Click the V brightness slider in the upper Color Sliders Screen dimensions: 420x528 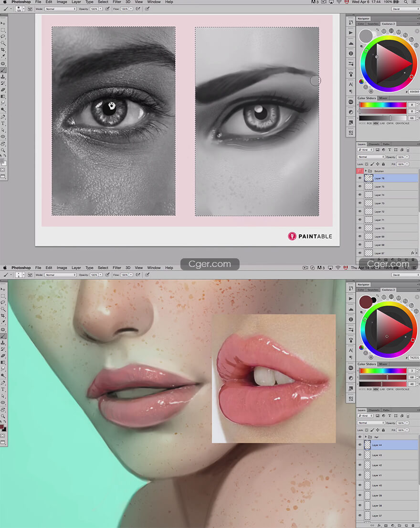click(383, 118)
